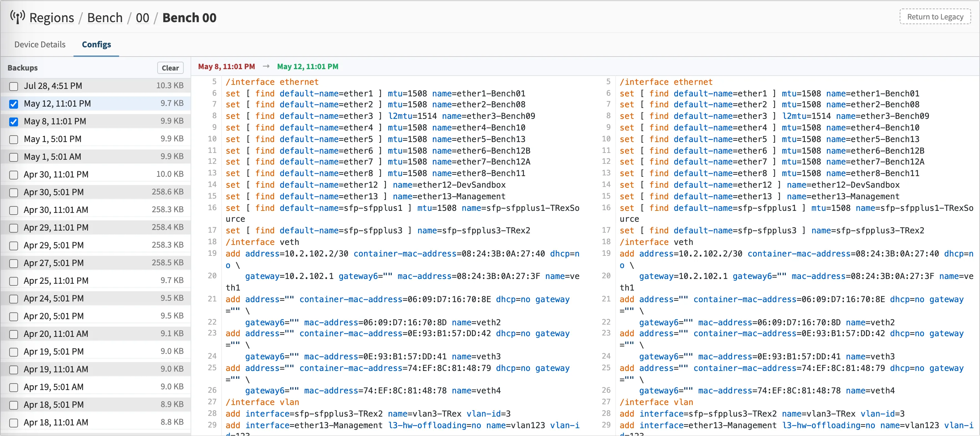
Task: Open the Bench breadcrumb link
Action: click(x=105, y=17)
